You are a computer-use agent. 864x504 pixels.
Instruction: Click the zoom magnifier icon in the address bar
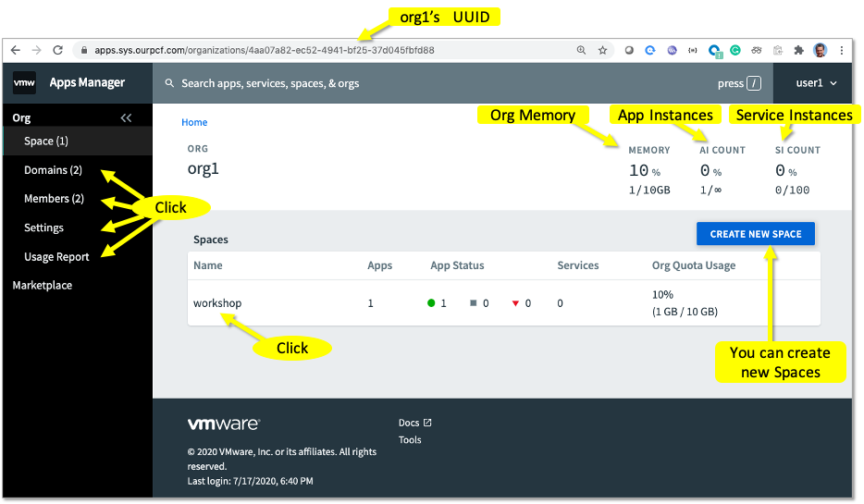pyautogui.click(x=581, y=50)
